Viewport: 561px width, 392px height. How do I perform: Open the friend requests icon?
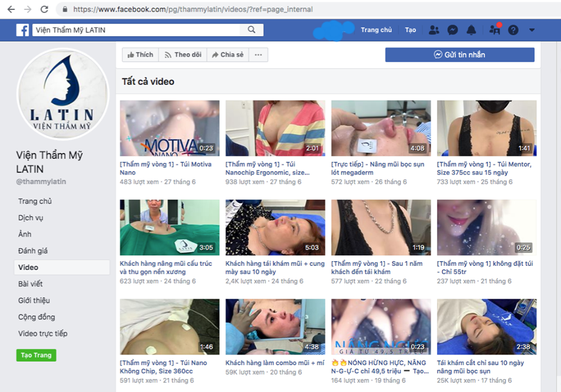tap(434, 30)
